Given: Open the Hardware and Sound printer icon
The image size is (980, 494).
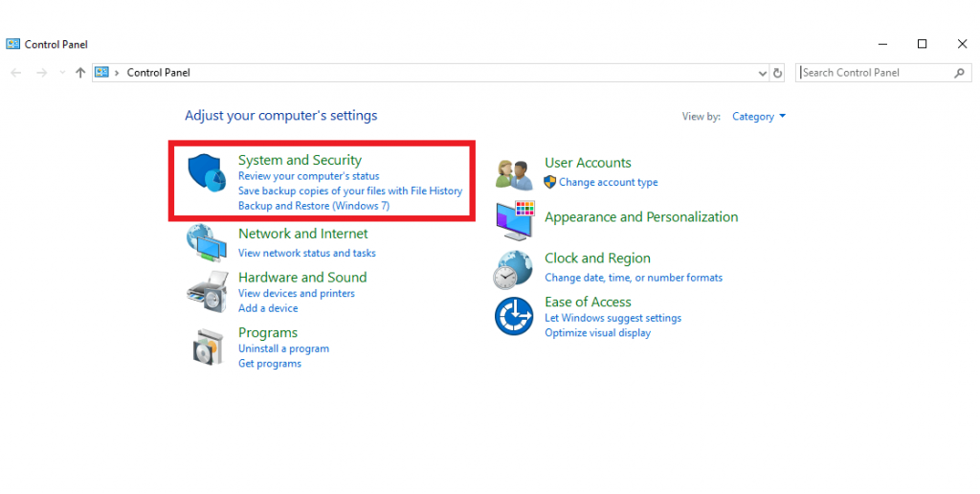Looking at the screenshot, I should point(208,291).
